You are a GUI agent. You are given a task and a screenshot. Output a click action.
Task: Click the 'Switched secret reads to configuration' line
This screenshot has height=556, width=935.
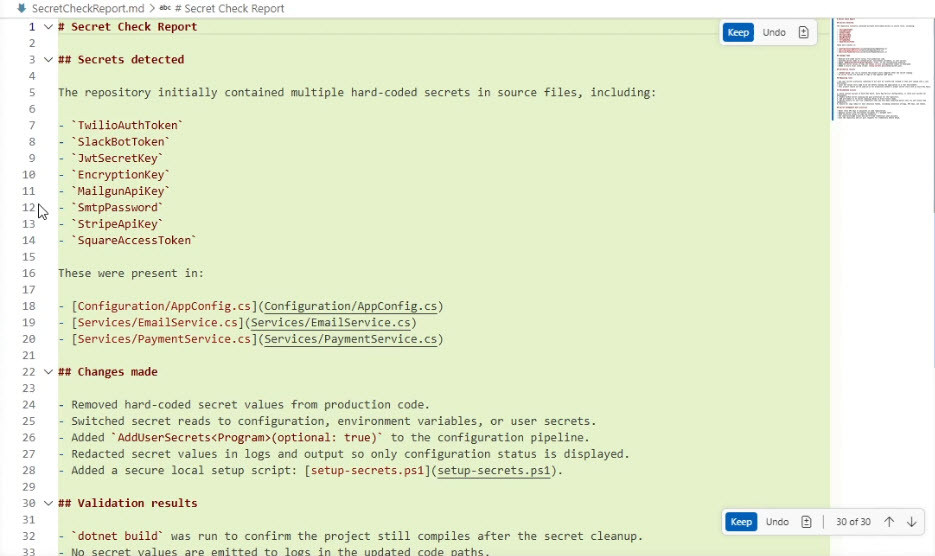tap(327, 421)
